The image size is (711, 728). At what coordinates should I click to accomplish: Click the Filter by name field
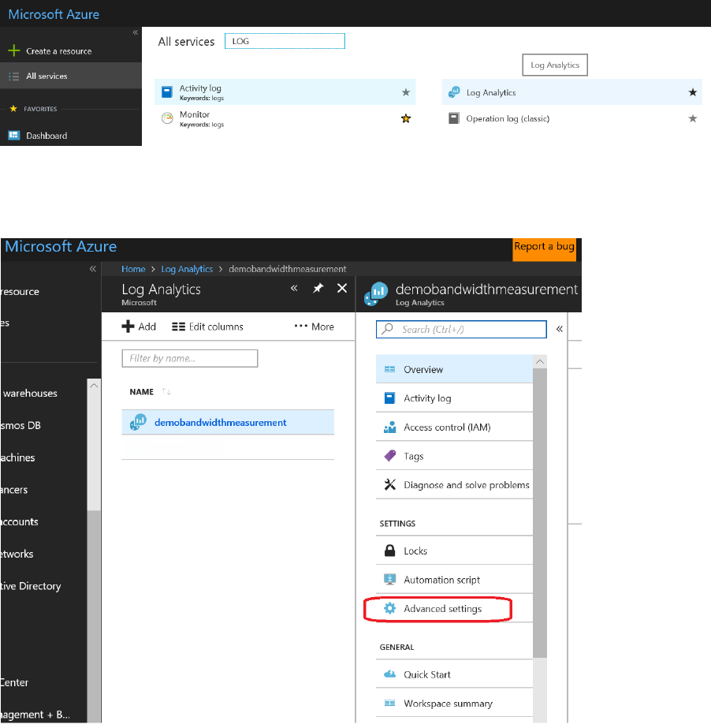(190, 358)
